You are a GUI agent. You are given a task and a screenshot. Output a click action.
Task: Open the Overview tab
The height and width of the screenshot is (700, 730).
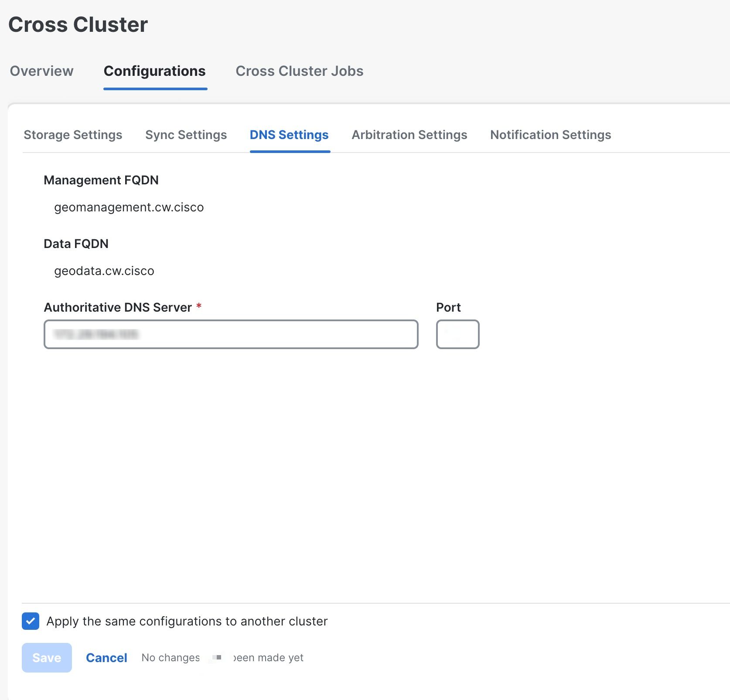(41, 71)
